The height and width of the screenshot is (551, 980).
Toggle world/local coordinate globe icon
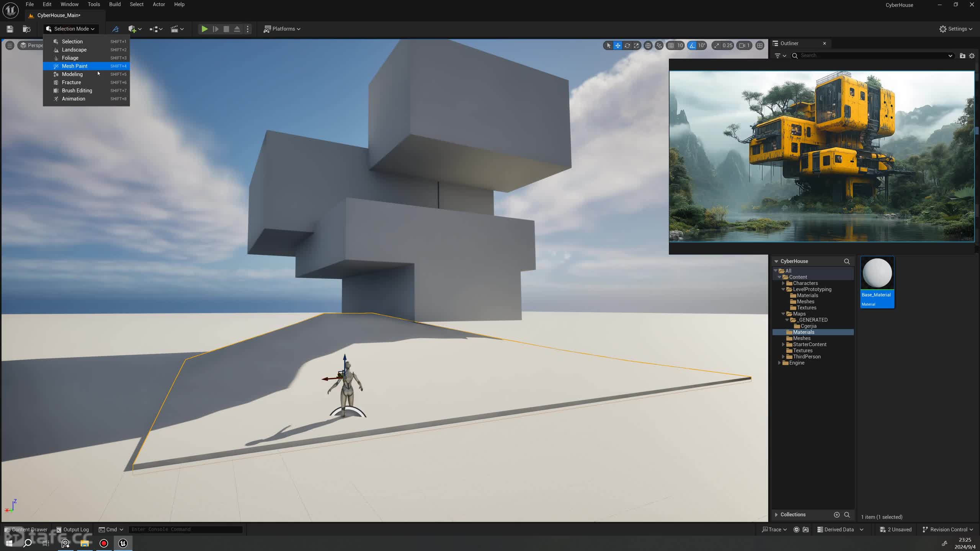coord(648,46)
